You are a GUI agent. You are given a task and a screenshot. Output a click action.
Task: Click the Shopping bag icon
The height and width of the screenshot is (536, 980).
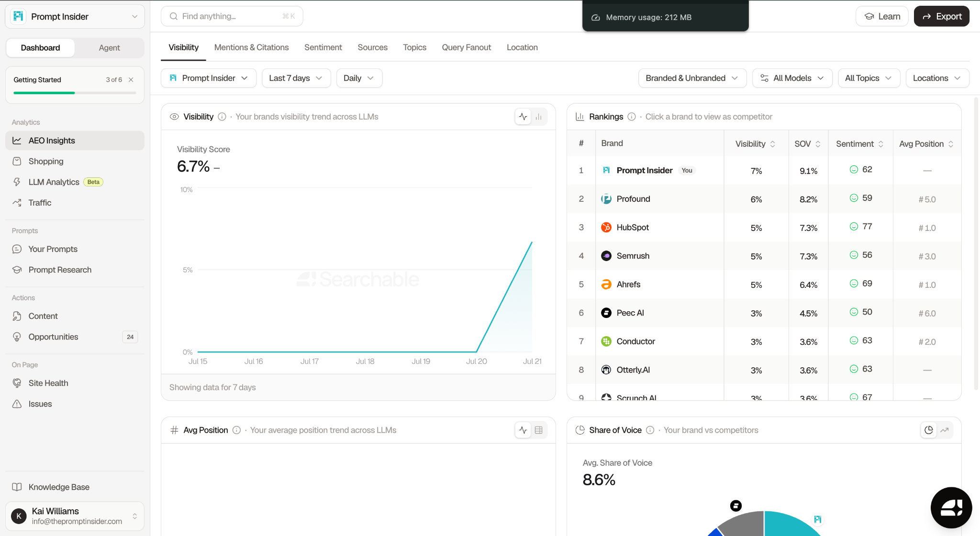(17, 161)
